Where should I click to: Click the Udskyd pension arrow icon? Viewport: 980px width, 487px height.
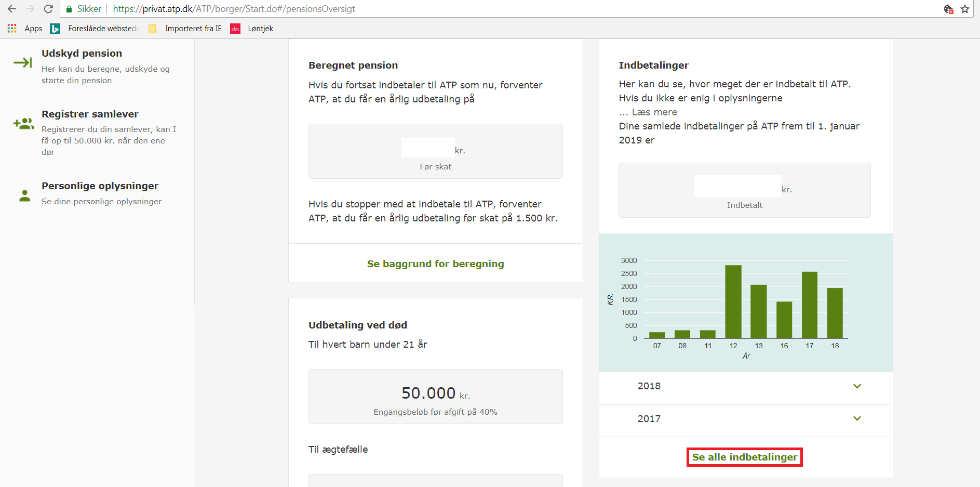(x=23, y=63)
